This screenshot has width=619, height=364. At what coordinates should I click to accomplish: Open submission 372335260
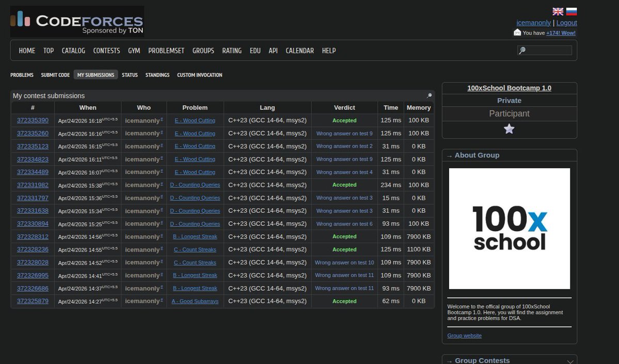[33, 134]
